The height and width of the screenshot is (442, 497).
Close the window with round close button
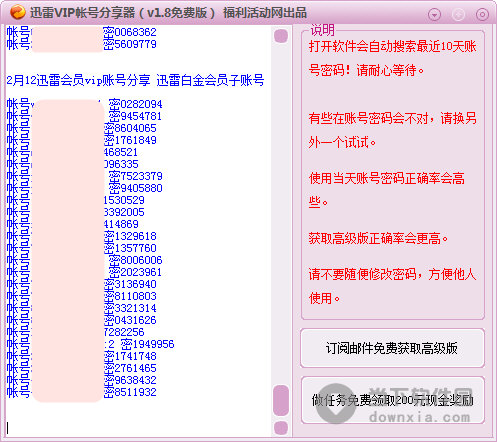point(482,15)
